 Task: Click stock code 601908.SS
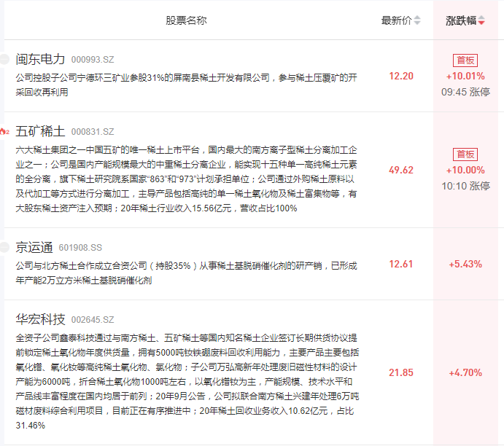pyautogui.click(x=80, y=248)
